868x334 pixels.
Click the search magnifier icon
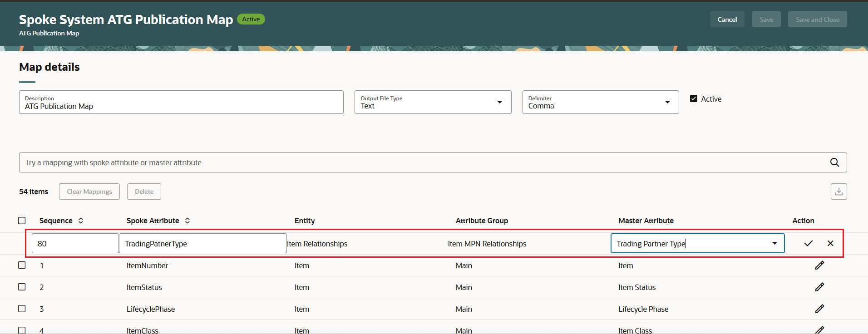834,162
